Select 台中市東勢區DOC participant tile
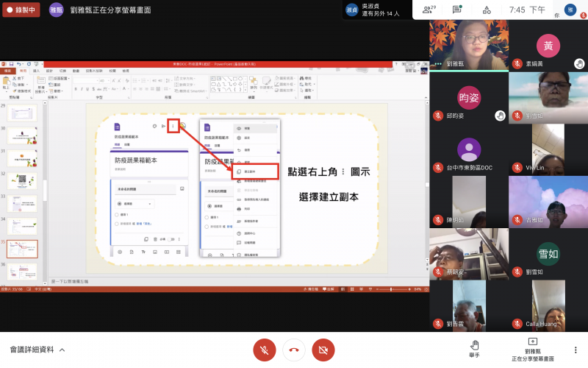The image size is (588, 368). (x=469, y=150)
